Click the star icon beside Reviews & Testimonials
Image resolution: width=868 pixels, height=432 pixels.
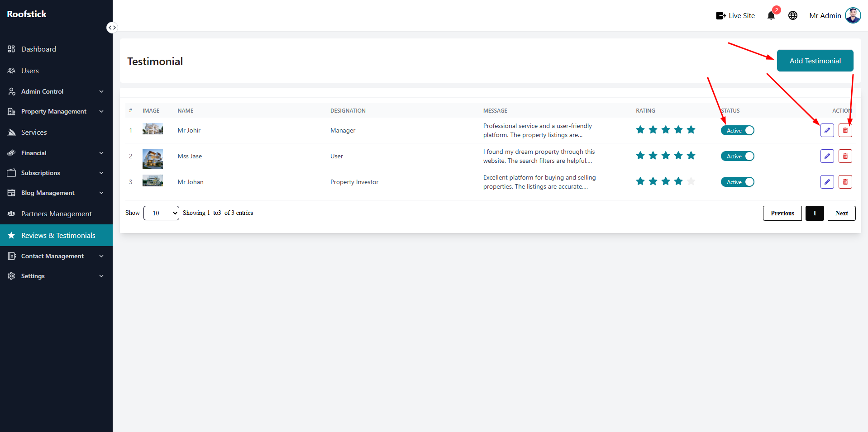[x=11, y=235]
